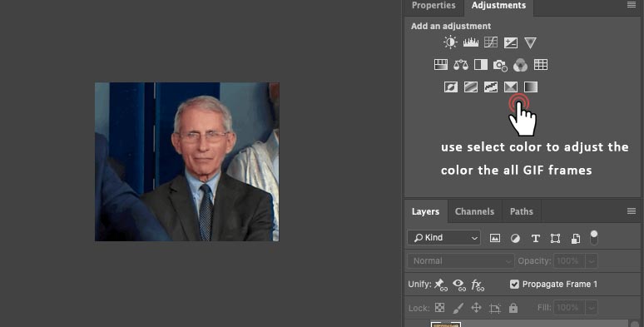
Task: Add a Selective Color adjustment
Action: pos(511,87)
